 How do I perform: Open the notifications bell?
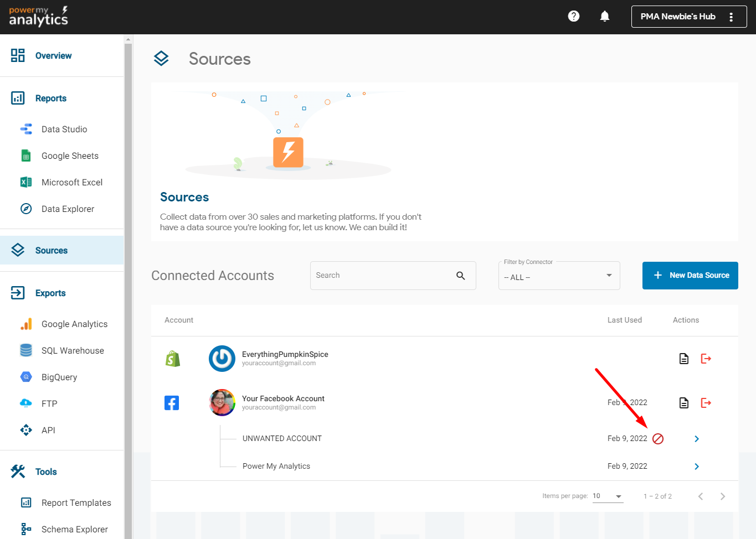605,17
